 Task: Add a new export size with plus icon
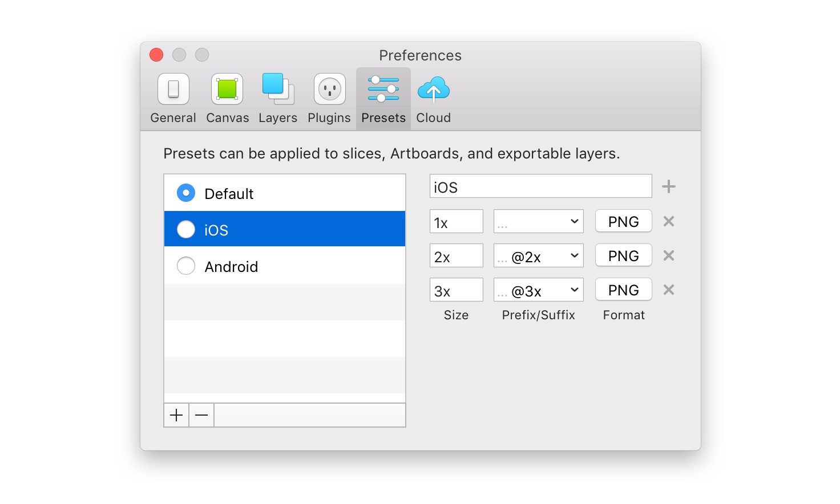click(669, 186)
